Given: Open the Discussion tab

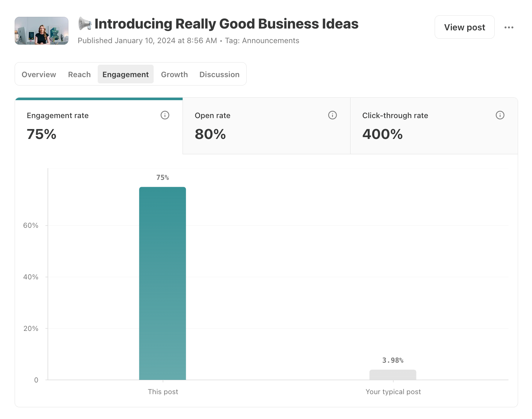Looking at the screenshot, I should tap(220, 74).
